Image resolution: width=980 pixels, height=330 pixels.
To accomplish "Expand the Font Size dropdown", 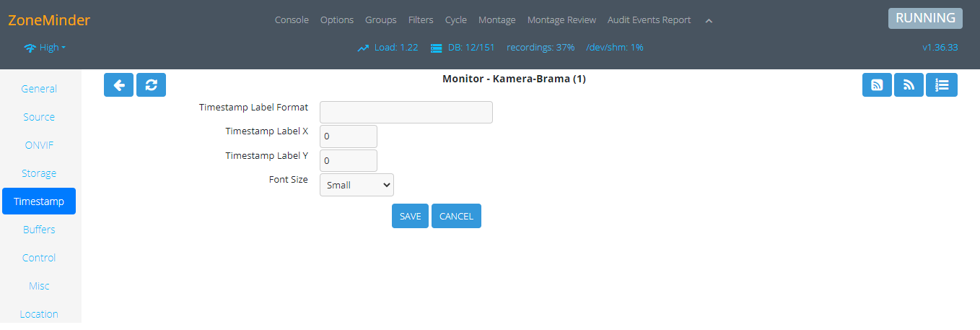I will 356,185.
